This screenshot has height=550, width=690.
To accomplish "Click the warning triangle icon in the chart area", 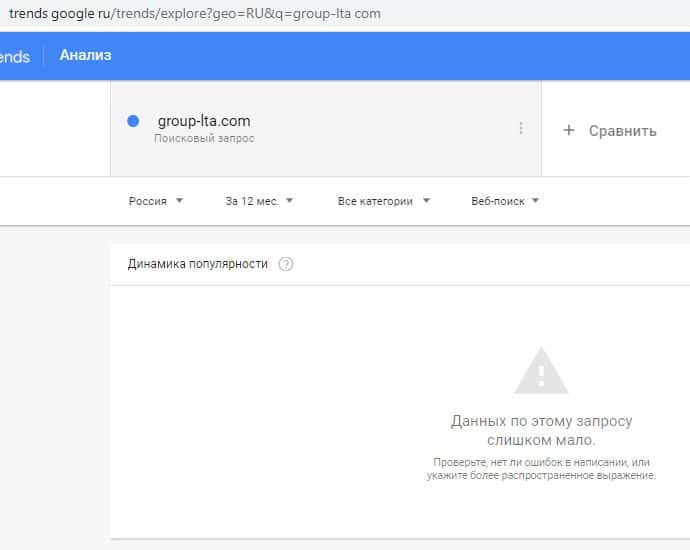I will tap(541, 371).
